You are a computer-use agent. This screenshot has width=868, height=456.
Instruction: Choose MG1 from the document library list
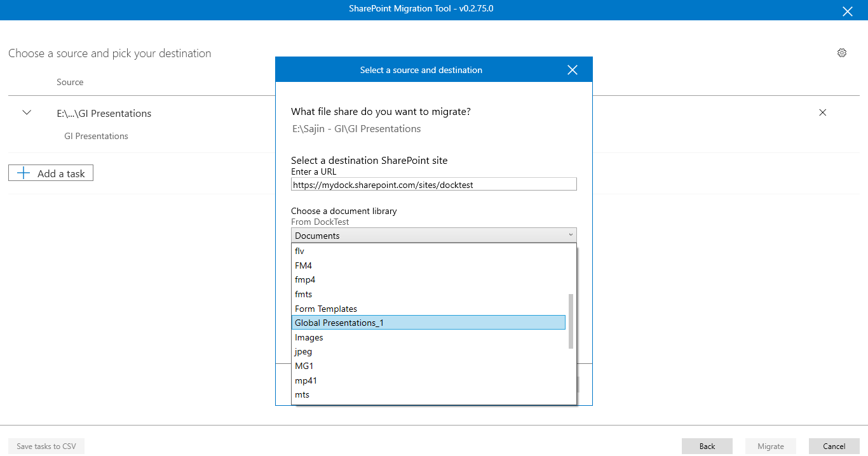(x=304, y=366)
